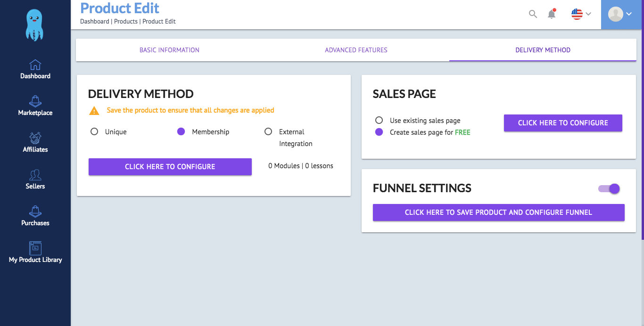The image size is (644, 326).
Task: Select Unique delivery method
Action: [94, 132]
